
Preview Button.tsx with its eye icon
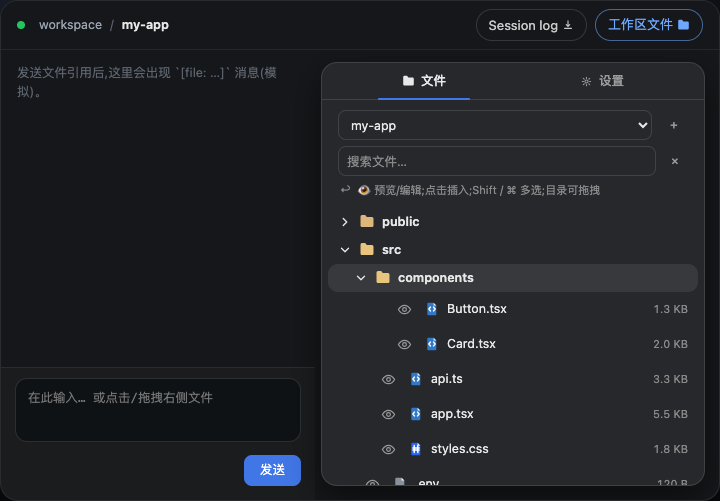click(x=404, y=310)
